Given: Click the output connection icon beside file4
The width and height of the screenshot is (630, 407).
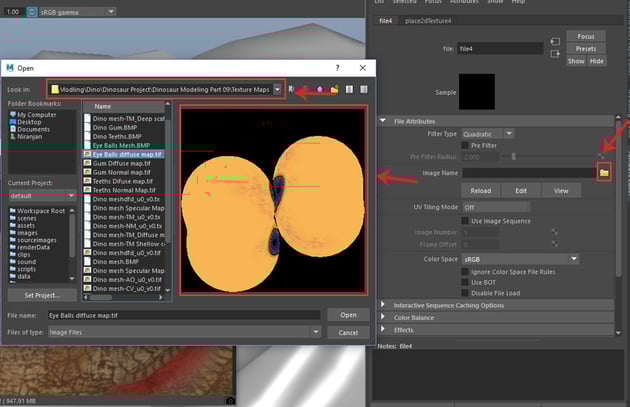Looking at the screenshot, I should point(554,53).
